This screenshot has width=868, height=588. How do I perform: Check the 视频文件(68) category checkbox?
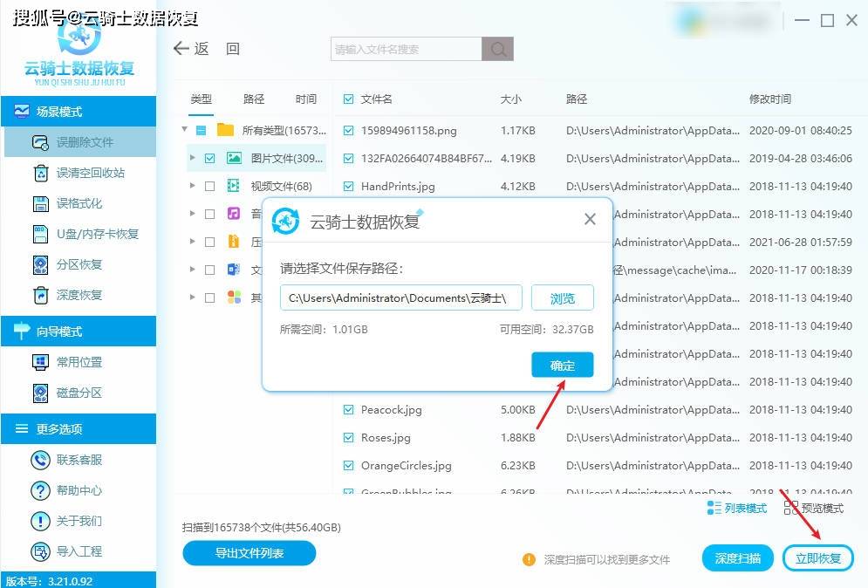pos(209,187)
